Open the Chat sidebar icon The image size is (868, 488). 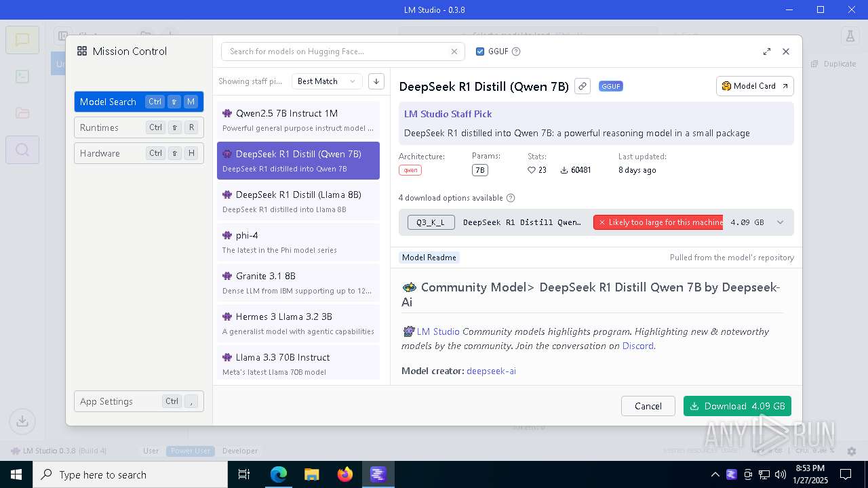click(x=22, y=40)
